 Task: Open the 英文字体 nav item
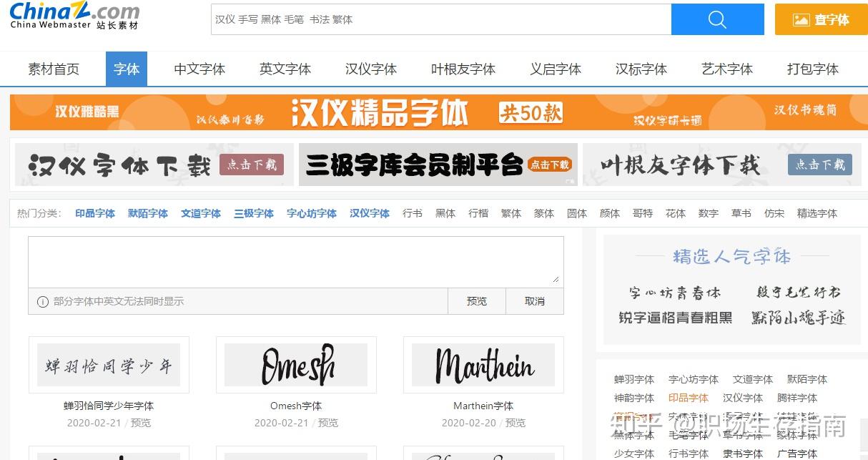pos(285,69)
